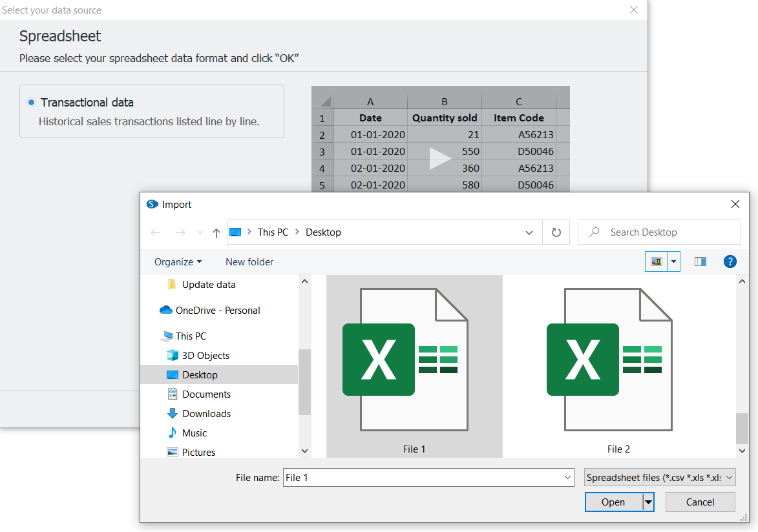Expand the view options dropdown arrow
Viewport: 758px width, 532px height.
pyautogui.click(x=674, y=261)
